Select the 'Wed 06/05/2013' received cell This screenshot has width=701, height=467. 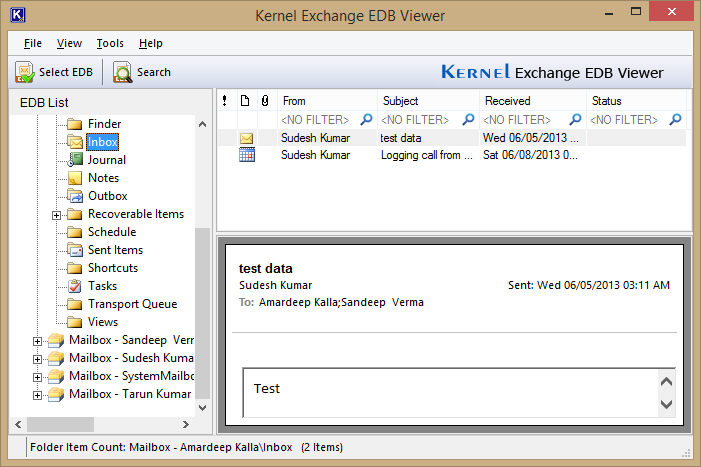tap(531, 138)
